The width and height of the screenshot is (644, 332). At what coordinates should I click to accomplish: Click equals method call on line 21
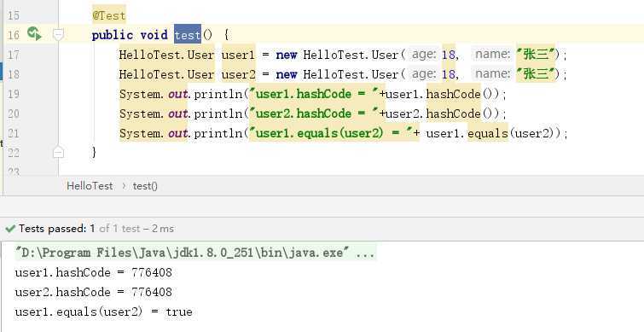[488, 133]
